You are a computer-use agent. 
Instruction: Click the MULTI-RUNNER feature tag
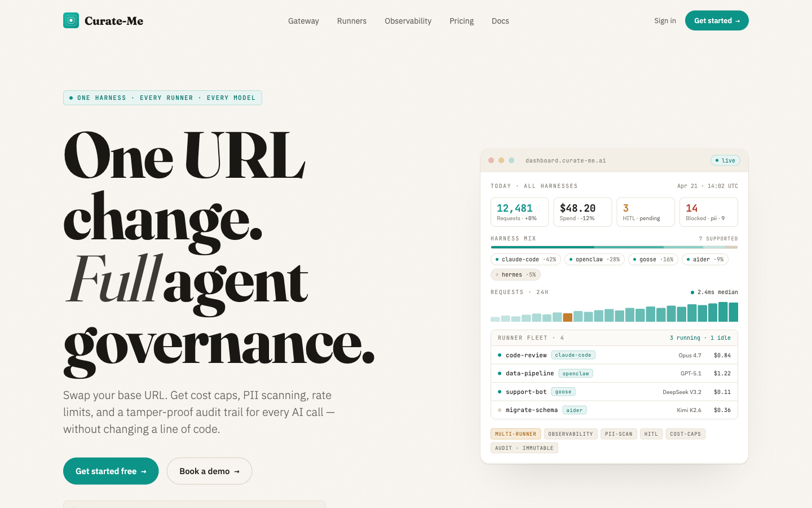click(515, 434)
